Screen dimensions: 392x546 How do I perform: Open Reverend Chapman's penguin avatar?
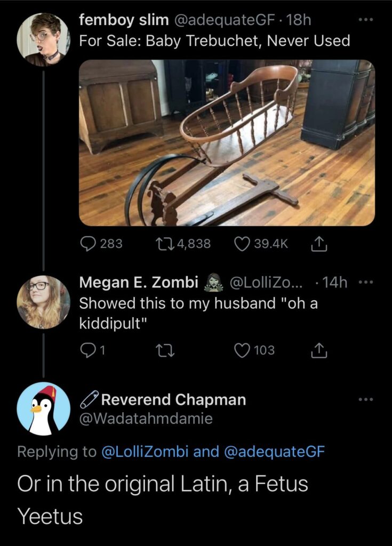[43, 408]
